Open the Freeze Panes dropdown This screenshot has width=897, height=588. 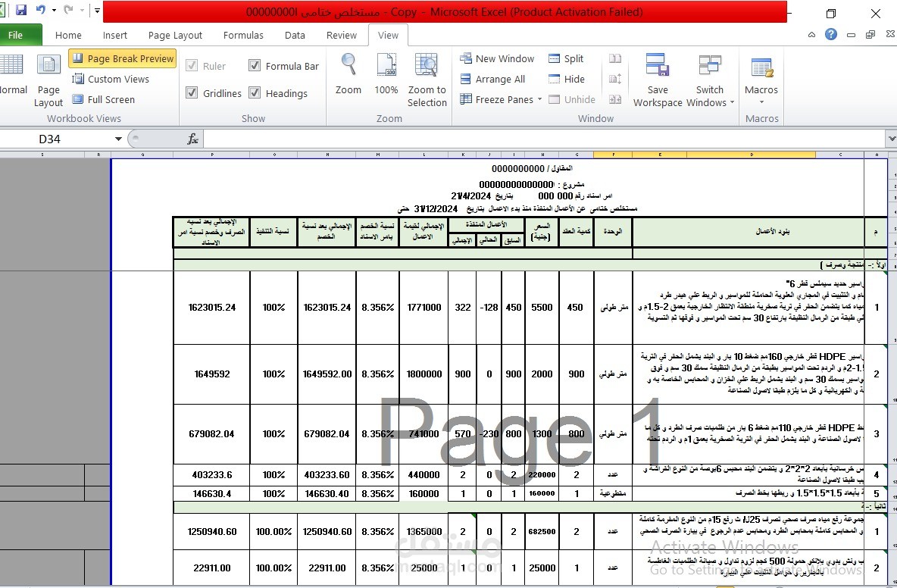[541, 99]
